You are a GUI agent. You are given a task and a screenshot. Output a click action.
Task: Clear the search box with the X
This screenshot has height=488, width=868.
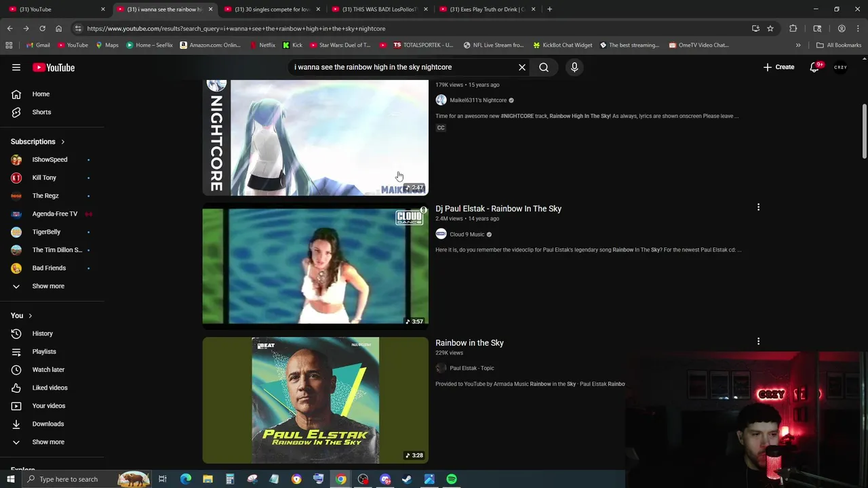pos(522,67)
